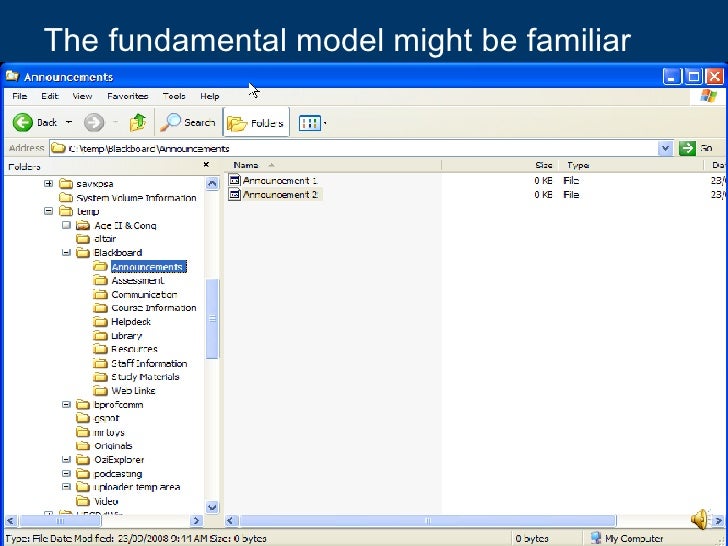728x546 pixels.
Task: Close the Folders pane with X
Action: pos(206,165)
